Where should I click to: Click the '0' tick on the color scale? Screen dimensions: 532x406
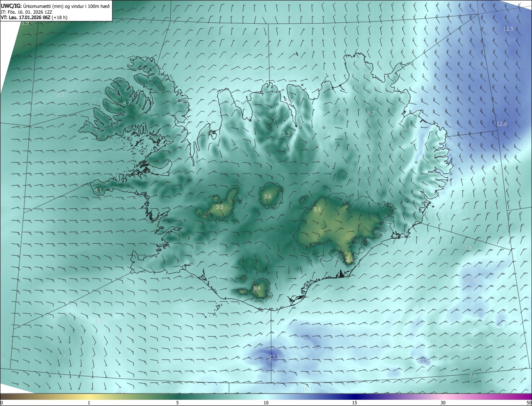point(2,403)
